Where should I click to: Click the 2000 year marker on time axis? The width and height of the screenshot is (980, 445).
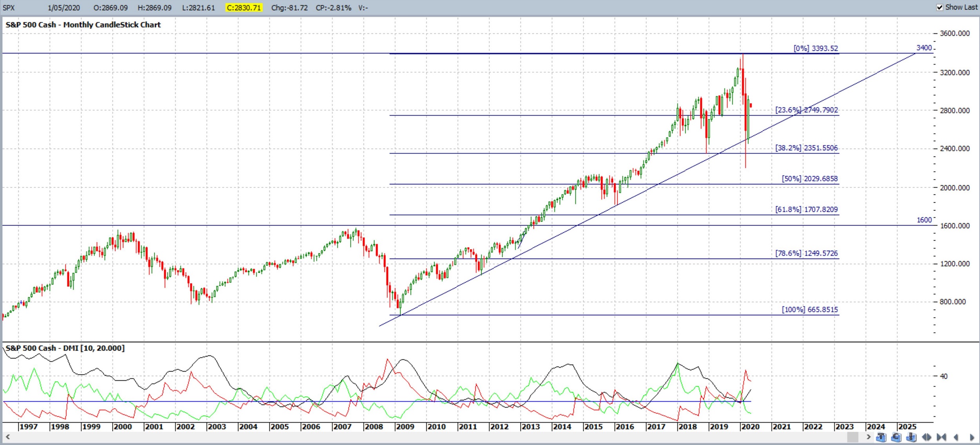coord(122,427)
